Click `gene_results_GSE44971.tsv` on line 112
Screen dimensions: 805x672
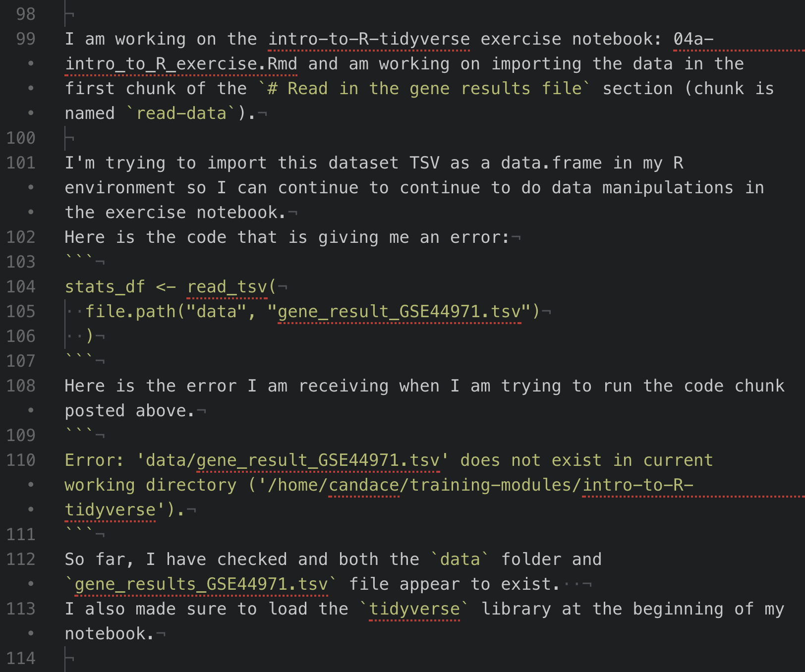[201, 584]
